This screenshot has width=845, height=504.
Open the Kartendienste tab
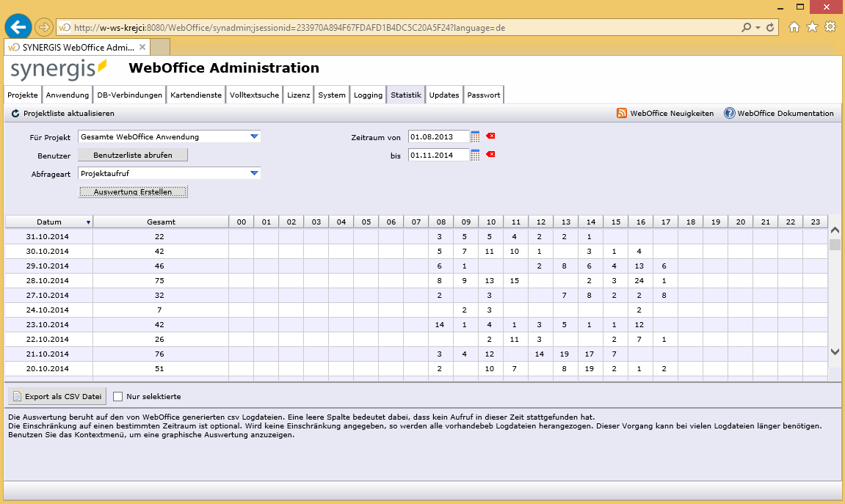(x=196, y=95)
